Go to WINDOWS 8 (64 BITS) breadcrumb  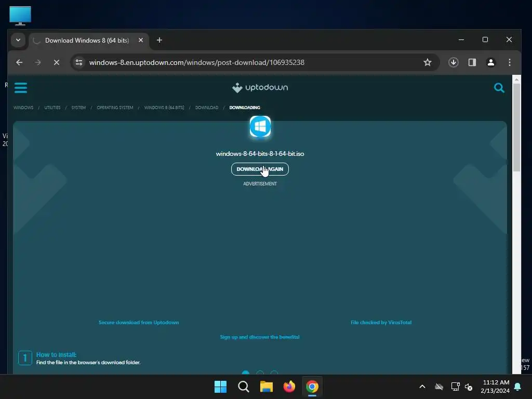click(x=164, y=108)
